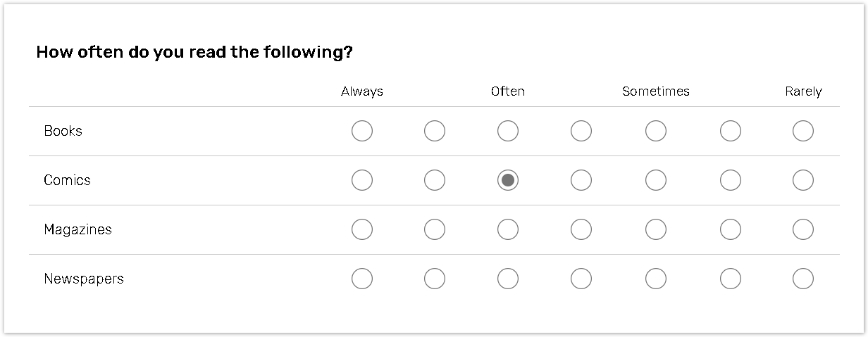Select Books option between Always and Often
The image size is (868, 337).
point(435,131)
